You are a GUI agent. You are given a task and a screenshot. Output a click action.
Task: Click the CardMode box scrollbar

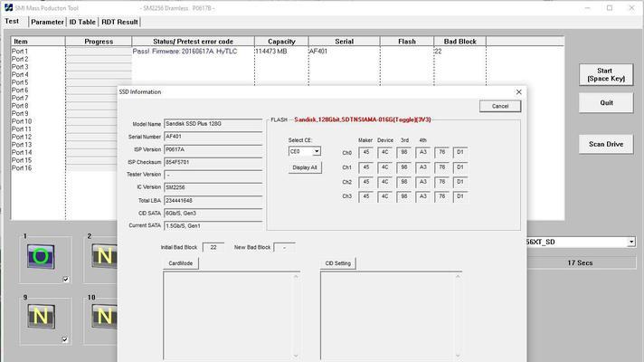pyautogui.click(x=296, y=316)
